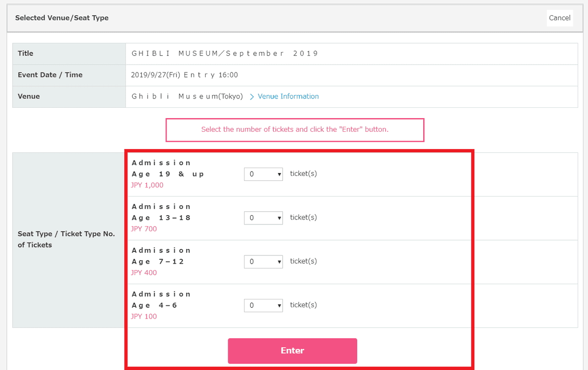
Task: Open the Age 7–12 ticket quantity dropdown
Action: [263, 262]
